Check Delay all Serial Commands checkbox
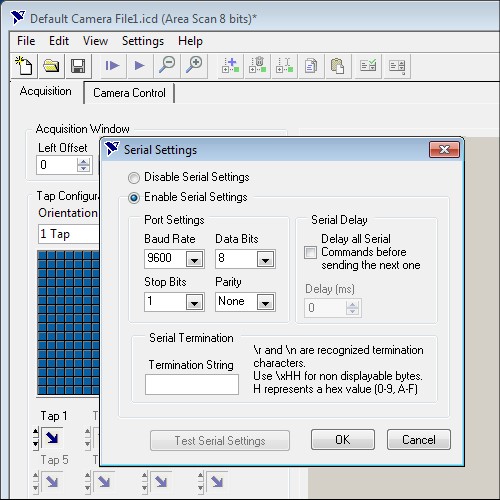Screen dimensions: 500x500 pos(310,252)
